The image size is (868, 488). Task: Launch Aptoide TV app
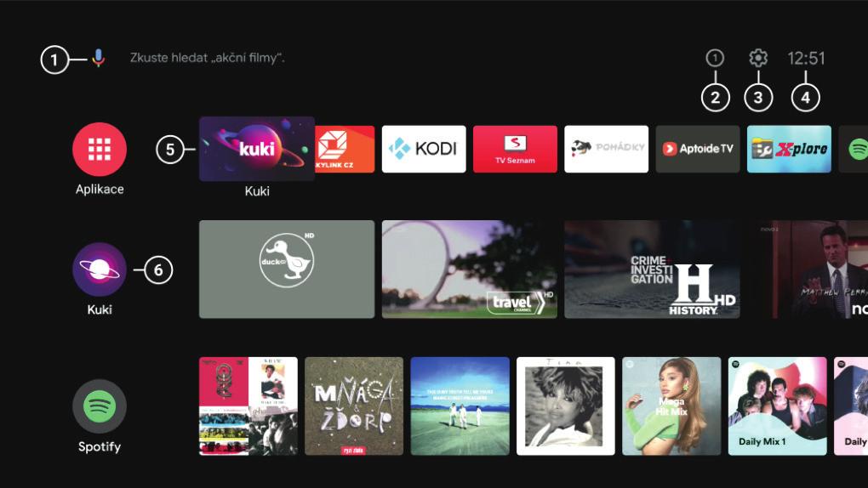coord(698,149)
